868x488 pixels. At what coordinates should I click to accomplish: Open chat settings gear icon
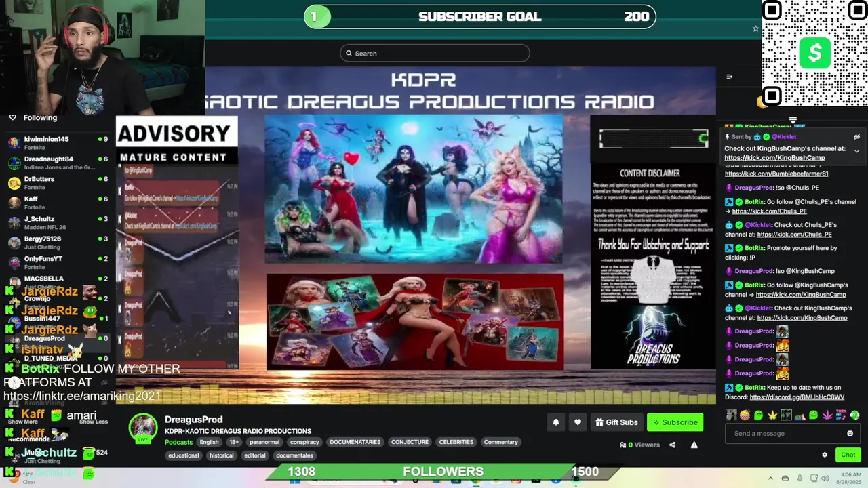click(825, 455)
